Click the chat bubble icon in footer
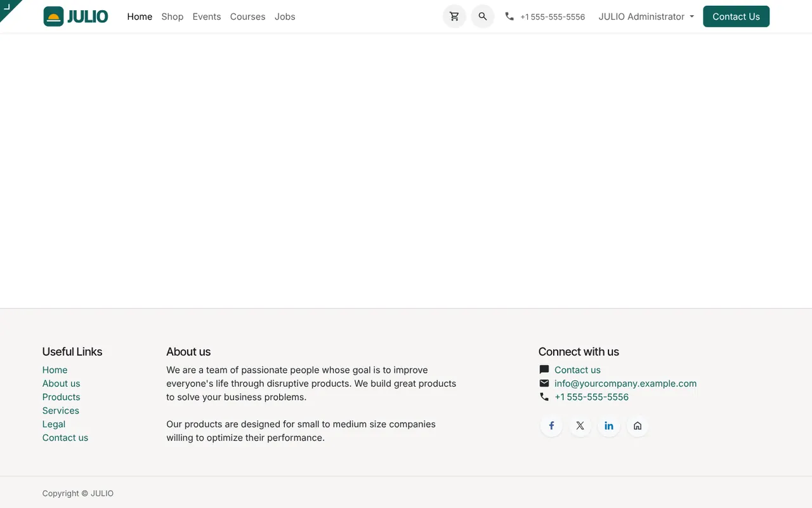 point(544,370)
